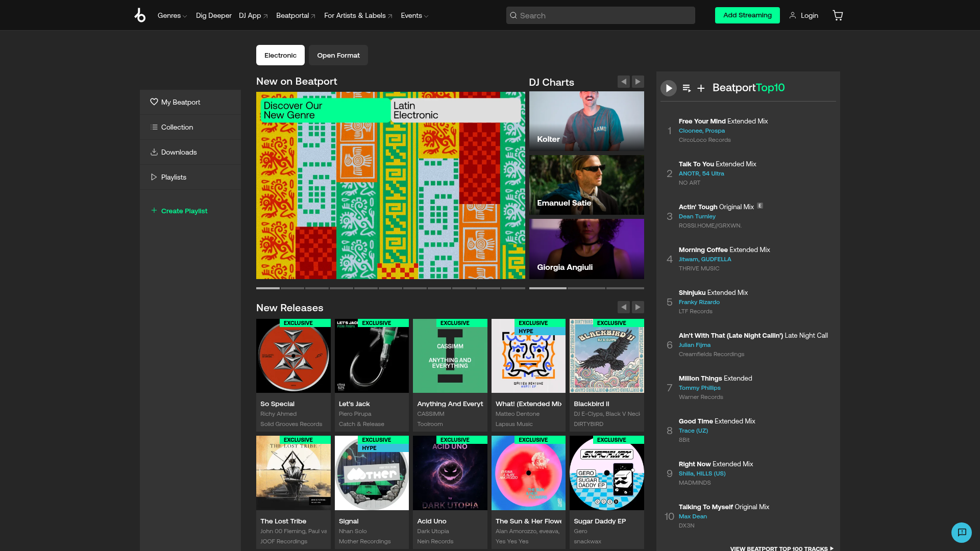Play the BeatportTop10 playlist
This screenshot has width=980, height=551.
[668, 88]
